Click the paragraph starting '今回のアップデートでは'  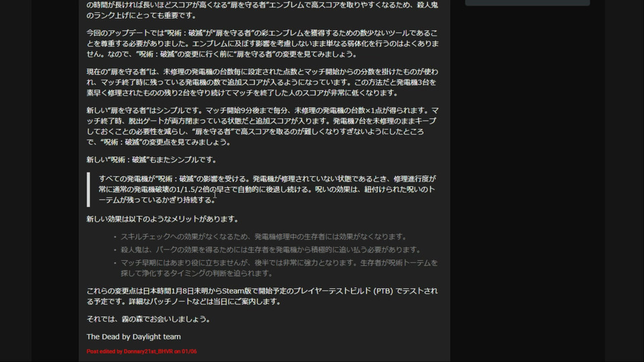pyautogui.click(x=262, y=44)
